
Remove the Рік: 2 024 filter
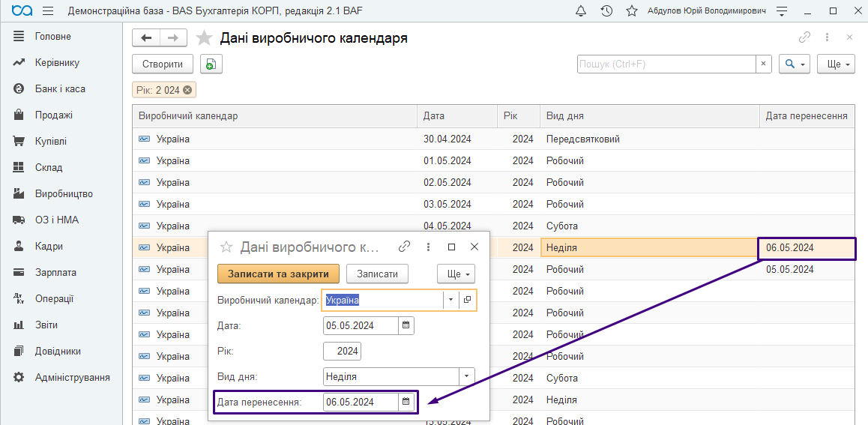187,90
